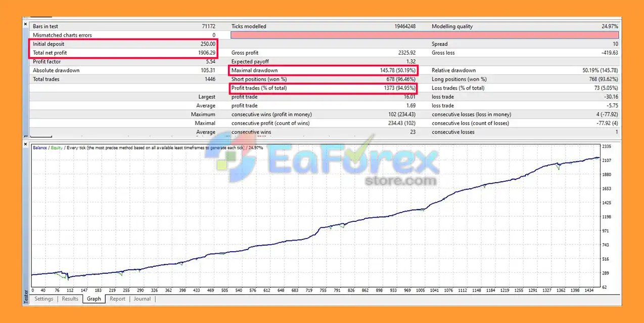This screenshot has width=644, height=323.
Task: Open the Report tab
Action: (117, 299)
